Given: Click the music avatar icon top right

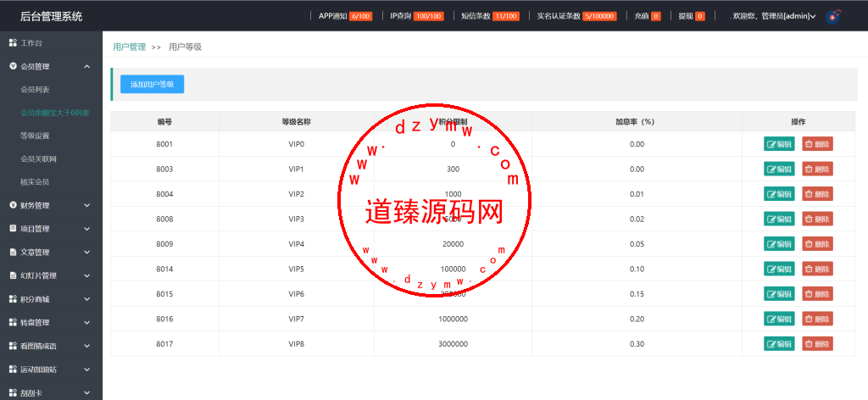Looking at the screenshot, I should click(832, 16).
